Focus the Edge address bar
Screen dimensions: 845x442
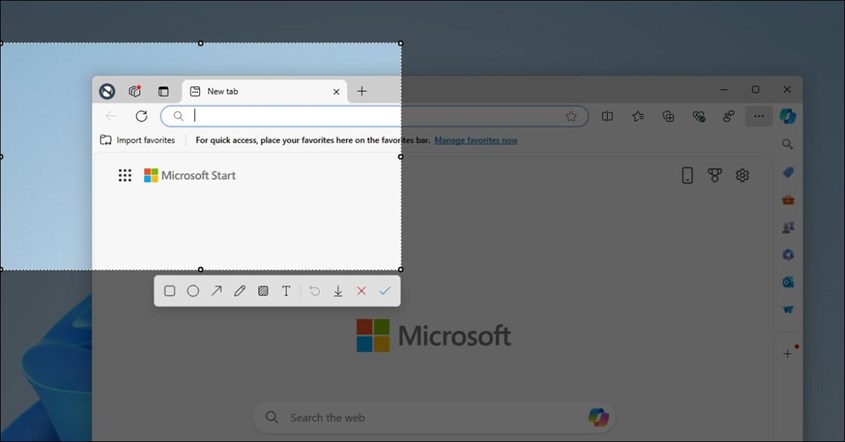pyautogui.click(x=374, y=116)
